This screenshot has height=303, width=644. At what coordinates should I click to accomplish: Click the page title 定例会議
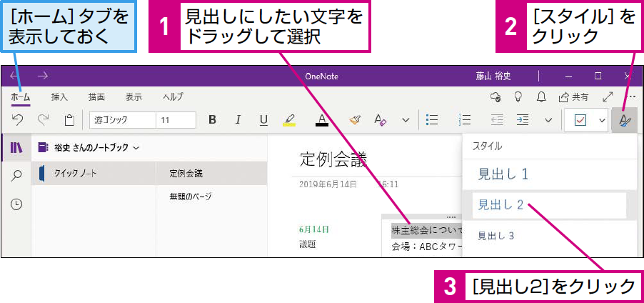tap(333, 159)
